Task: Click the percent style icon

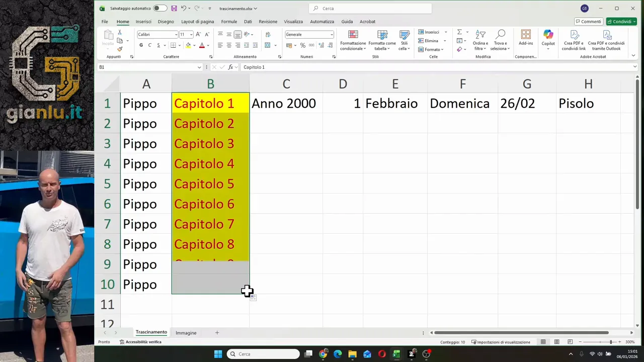Action: (x=303, y=45)
